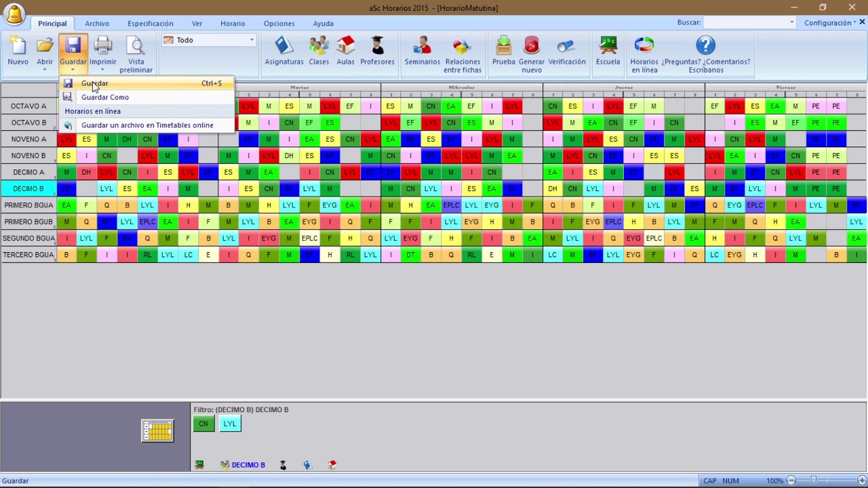Click the Imprimir printer icon
The image size is (868, 488).
coord(103,46)
